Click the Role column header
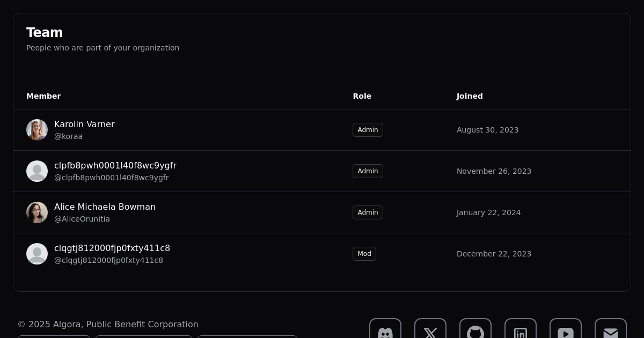644x338 pixels. 362,96
